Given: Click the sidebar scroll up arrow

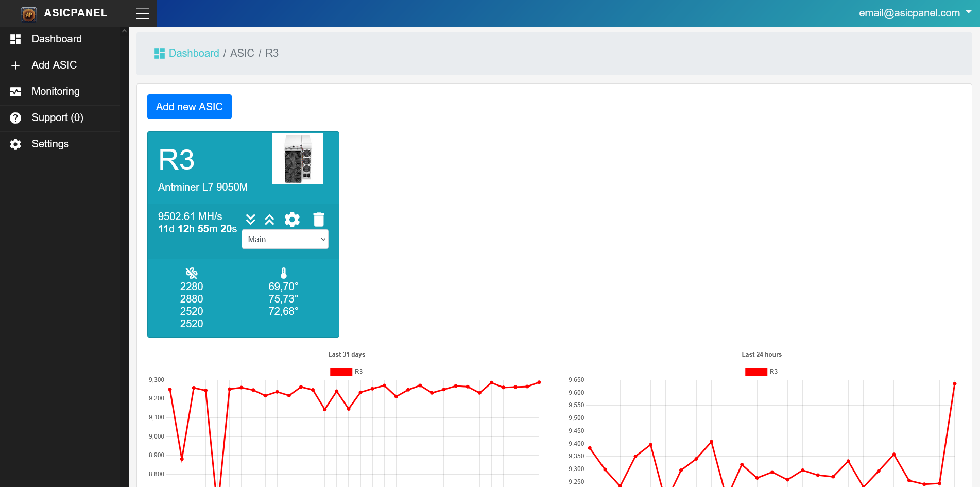Looking at the screenshot, I should pos(124,31).
